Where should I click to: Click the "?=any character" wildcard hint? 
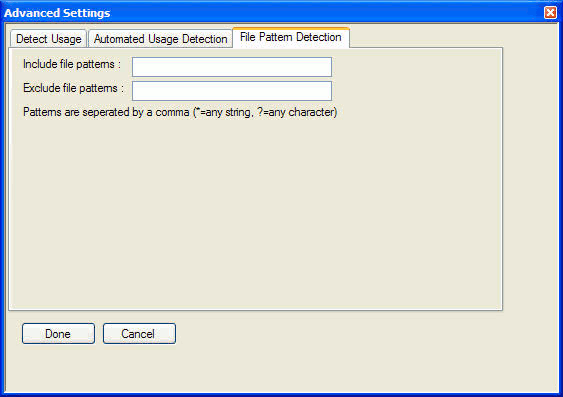(x=296, y=112)
